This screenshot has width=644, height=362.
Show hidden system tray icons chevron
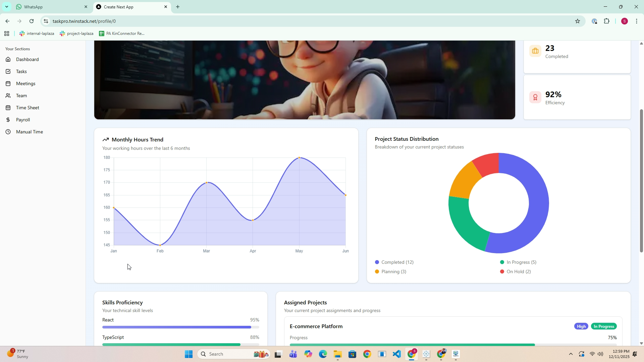571,354
